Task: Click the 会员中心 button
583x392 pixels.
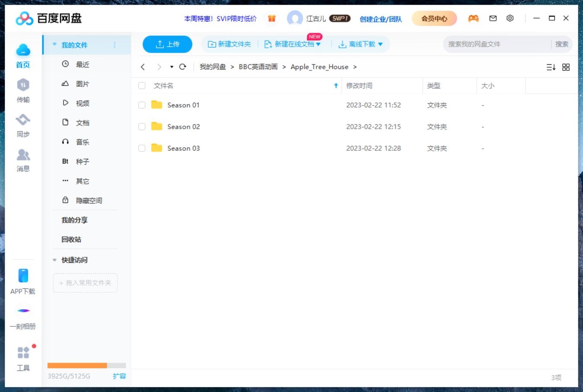Action: [x=433, y=19]
